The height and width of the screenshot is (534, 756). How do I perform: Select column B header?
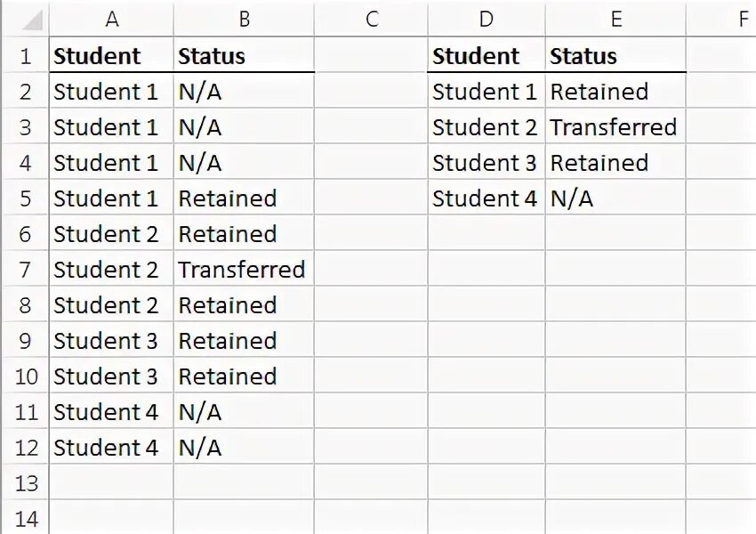tap(244, 19)
